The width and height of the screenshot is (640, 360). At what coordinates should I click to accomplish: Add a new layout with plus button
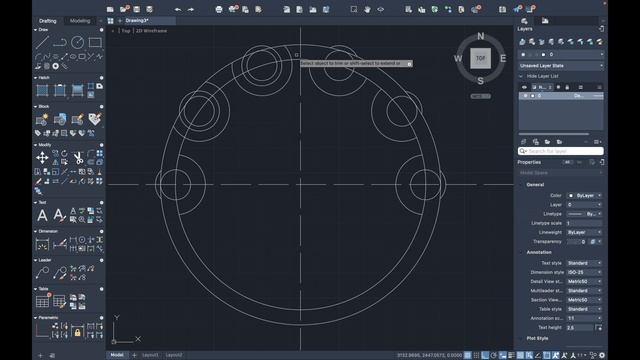click(x=134, y=355)
